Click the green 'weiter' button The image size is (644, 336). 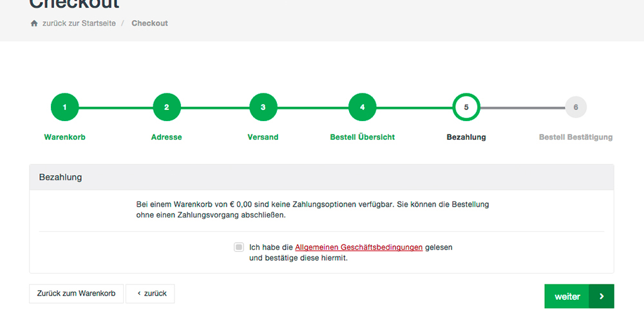[x=579, y=296]
